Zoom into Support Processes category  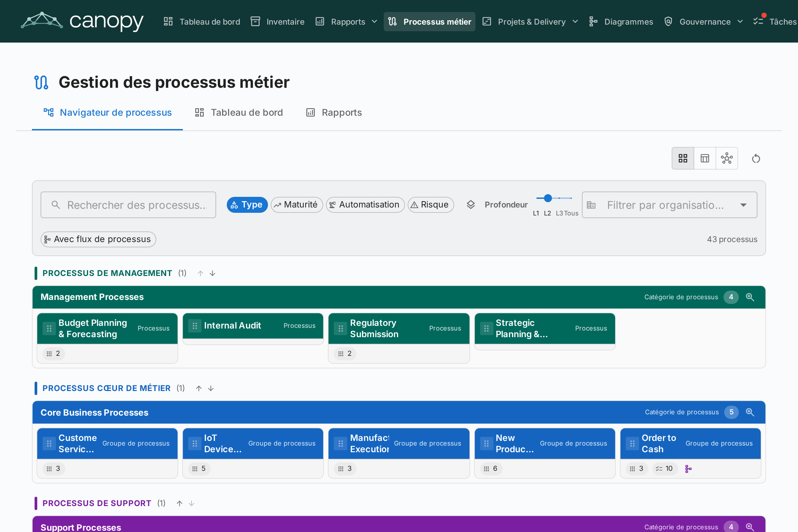[750, 527]
